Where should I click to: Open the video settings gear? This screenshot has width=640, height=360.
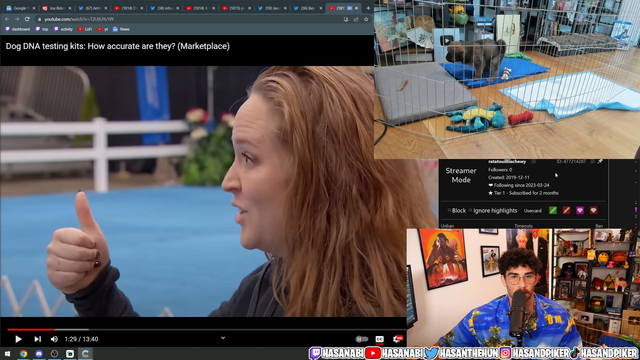397,339
